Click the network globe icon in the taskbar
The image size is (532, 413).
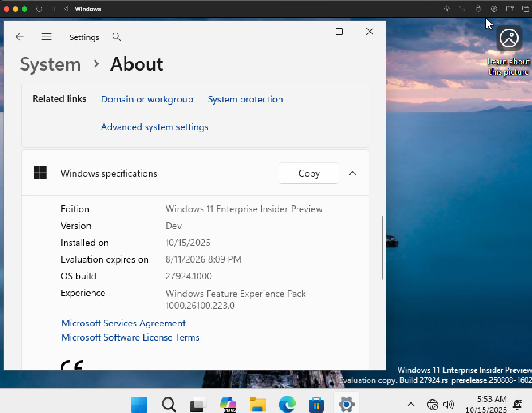(x=432, y=405)
